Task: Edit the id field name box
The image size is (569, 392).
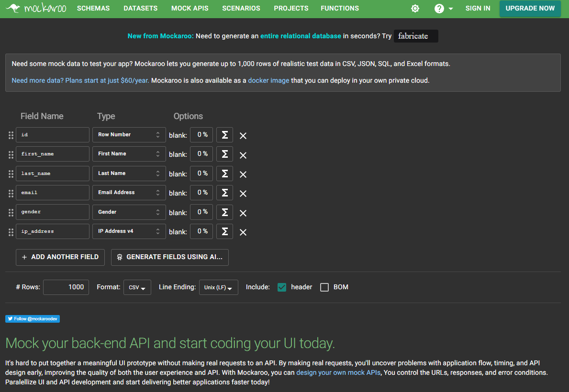Action: 53,134
